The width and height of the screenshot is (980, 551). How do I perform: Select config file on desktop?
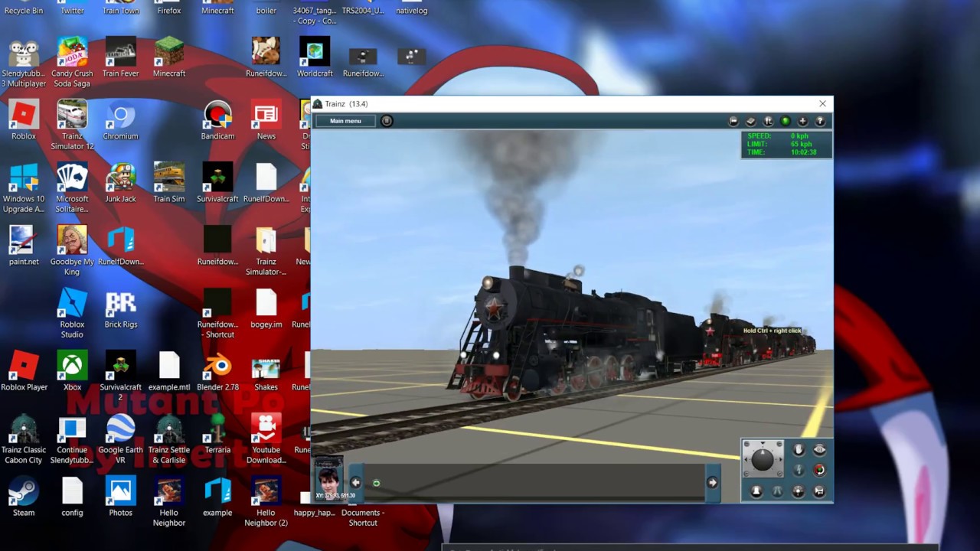tap(72, 497)
